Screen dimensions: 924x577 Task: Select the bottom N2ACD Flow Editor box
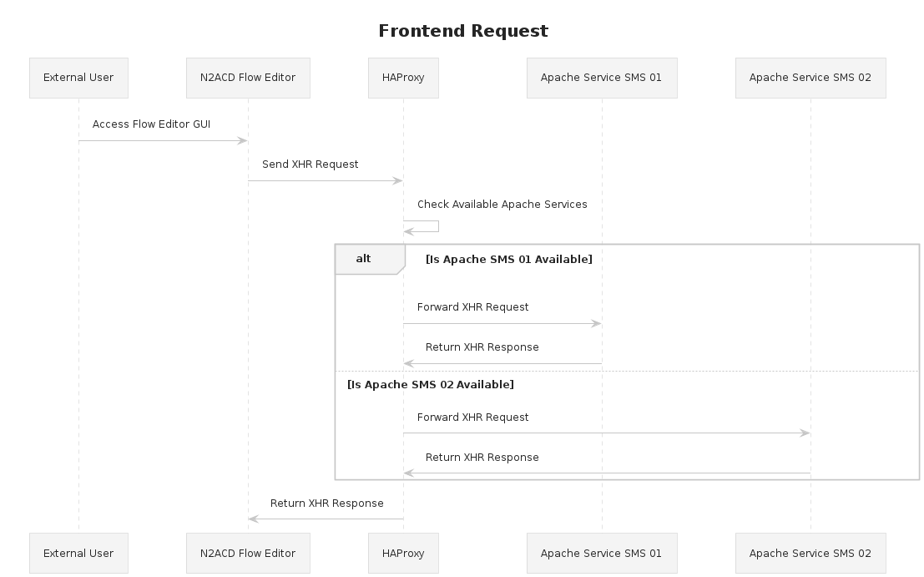coord(248,553)
